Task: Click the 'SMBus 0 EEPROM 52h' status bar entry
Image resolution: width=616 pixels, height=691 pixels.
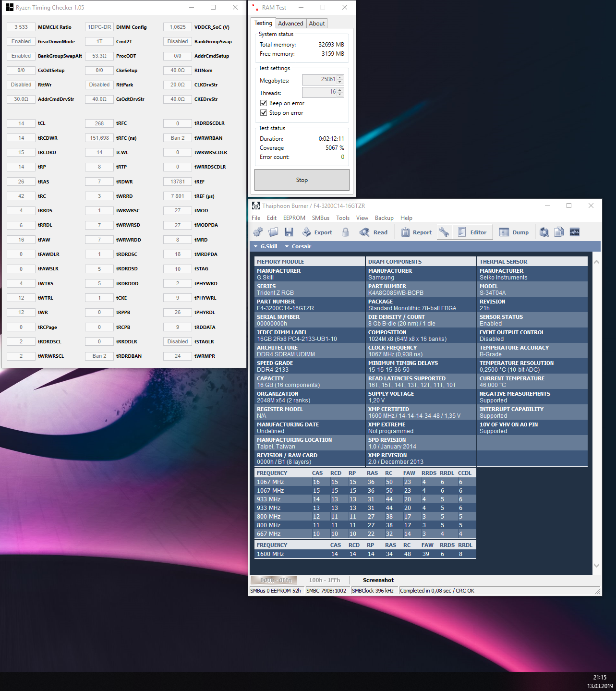Action: pyautogui.click(x=276, y=591)
